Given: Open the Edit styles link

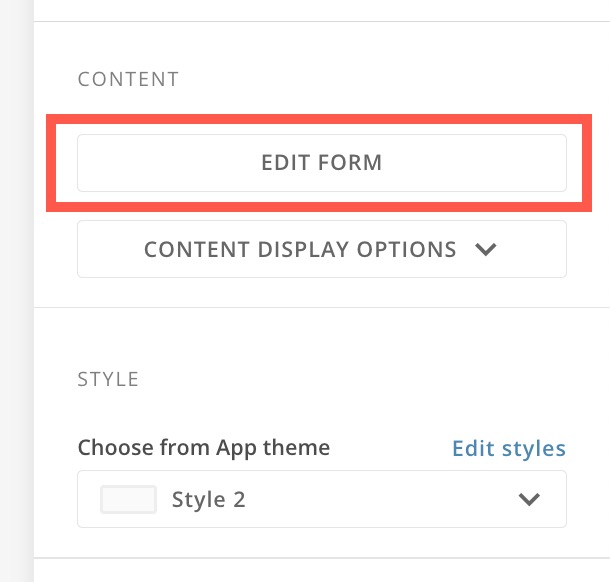Looking at the screenshot, I should coord(509,448).
